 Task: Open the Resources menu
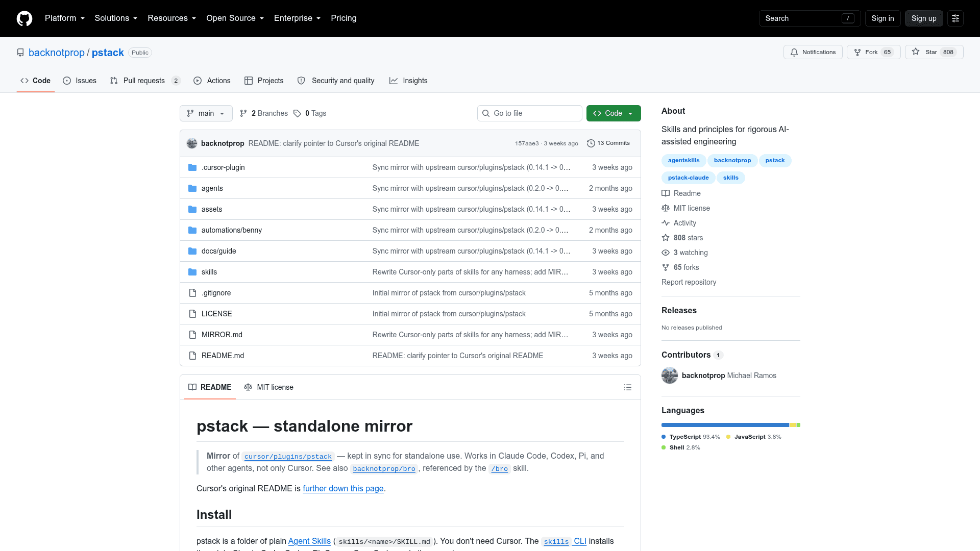172,18
